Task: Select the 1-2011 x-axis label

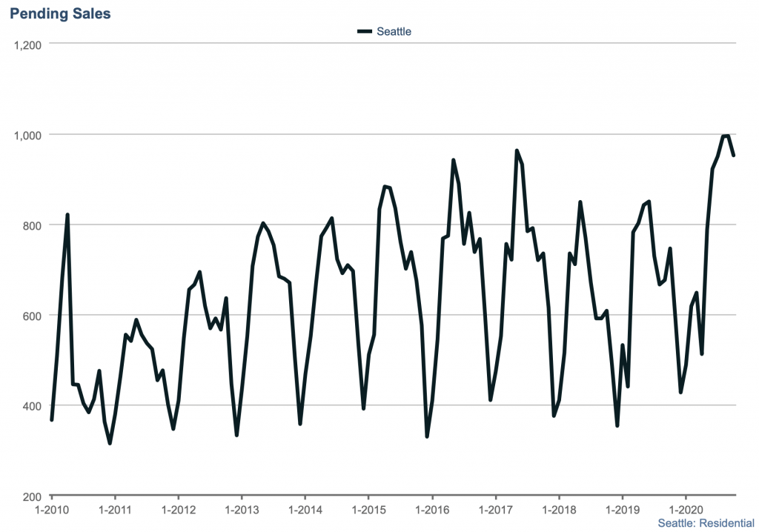Action: coord(114,510)
